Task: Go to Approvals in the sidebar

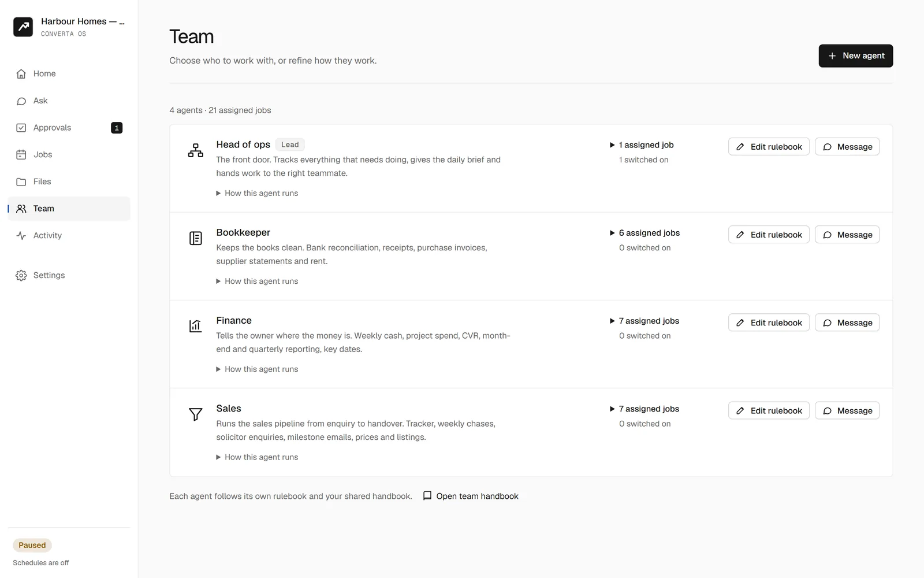Action: coord(69,128)
